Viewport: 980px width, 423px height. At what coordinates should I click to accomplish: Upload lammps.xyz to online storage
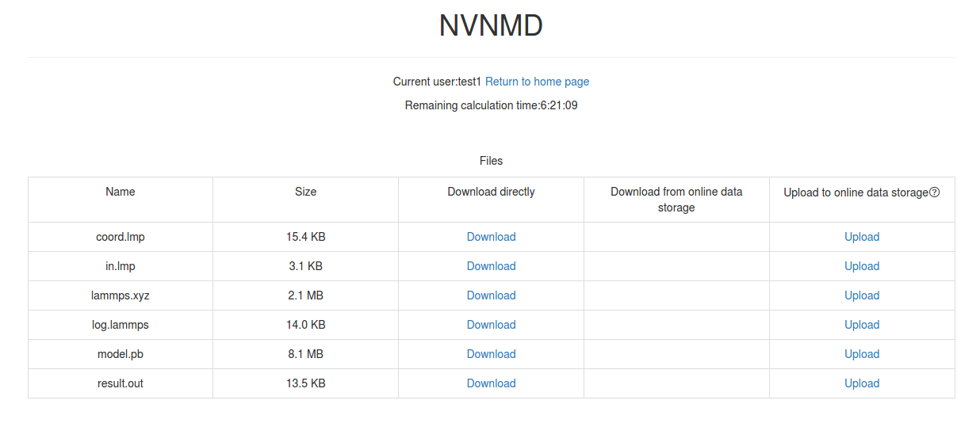pos(862,295)
